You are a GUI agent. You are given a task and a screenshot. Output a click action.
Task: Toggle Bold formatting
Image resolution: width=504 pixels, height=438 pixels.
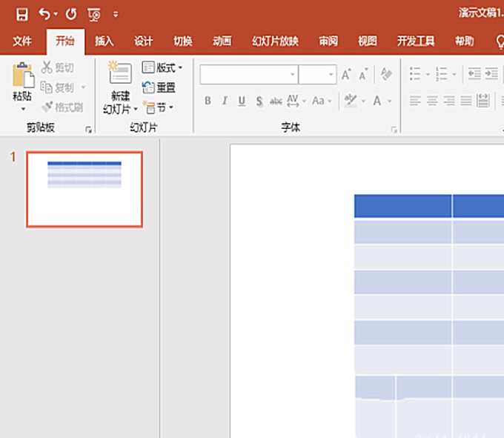coord(208,101)
